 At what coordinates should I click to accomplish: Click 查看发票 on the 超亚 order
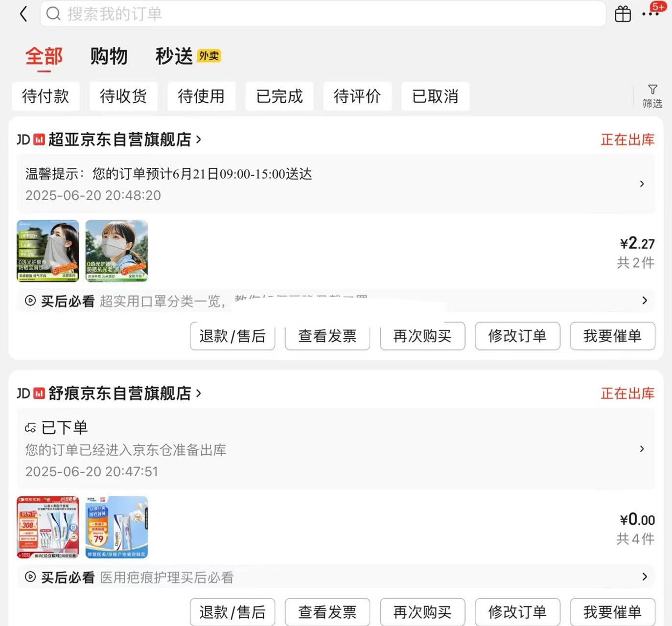(327, 336)
